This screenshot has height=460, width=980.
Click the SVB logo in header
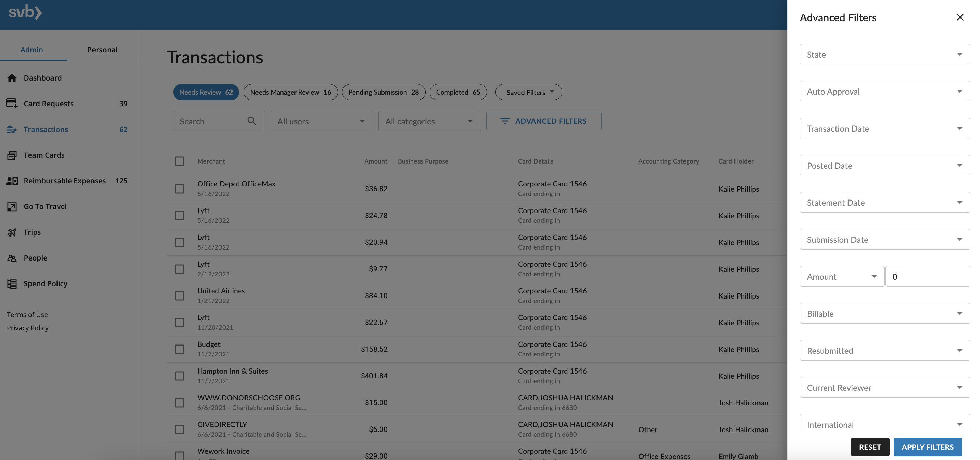click(25, 13)
